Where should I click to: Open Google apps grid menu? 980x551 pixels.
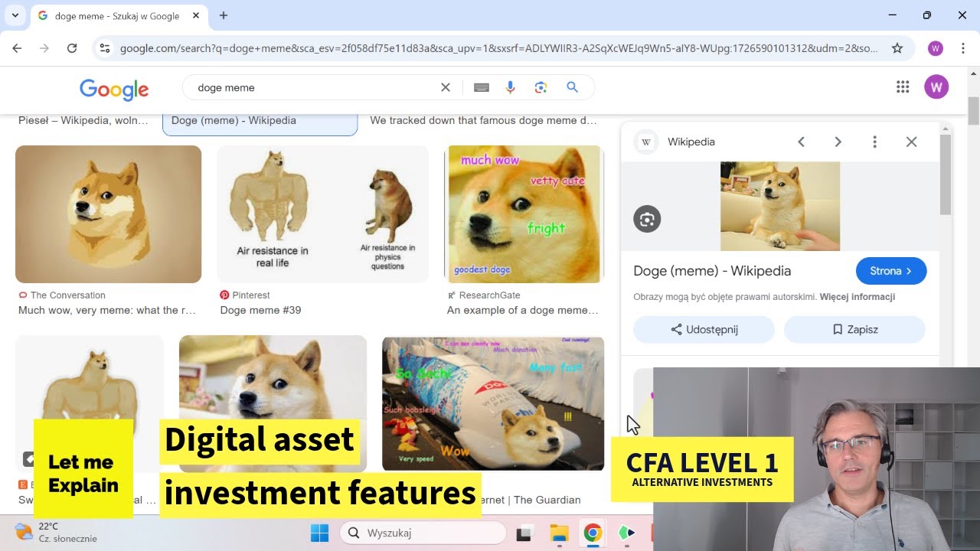(903, 87)
